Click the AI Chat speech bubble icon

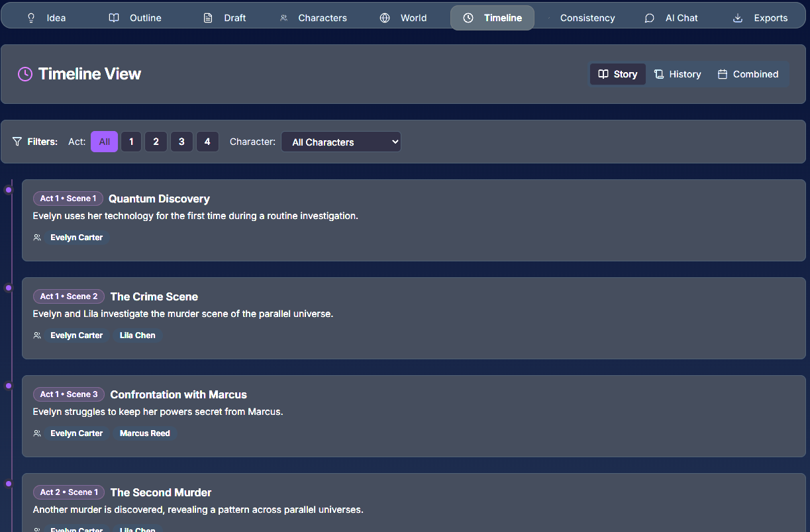pos(648,18)
